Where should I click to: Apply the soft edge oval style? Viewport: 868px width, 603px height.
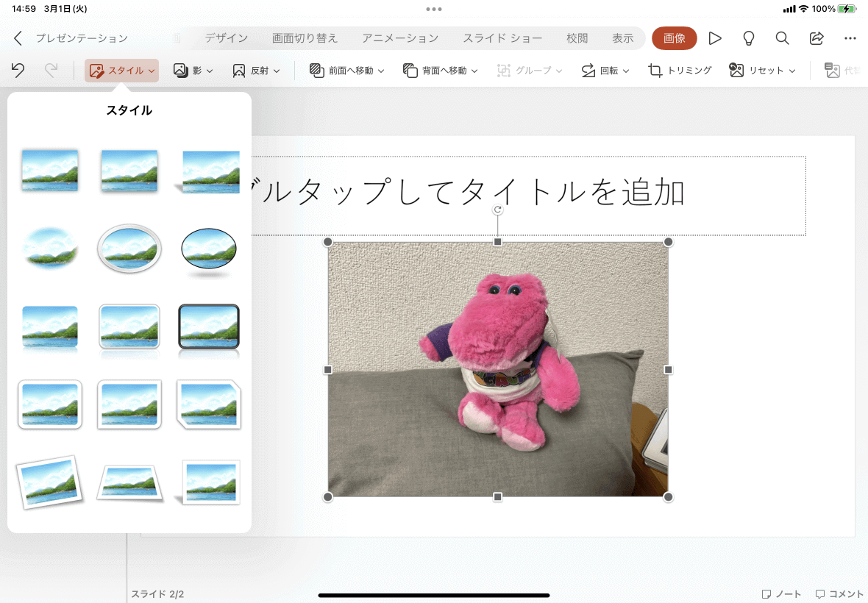50,249
